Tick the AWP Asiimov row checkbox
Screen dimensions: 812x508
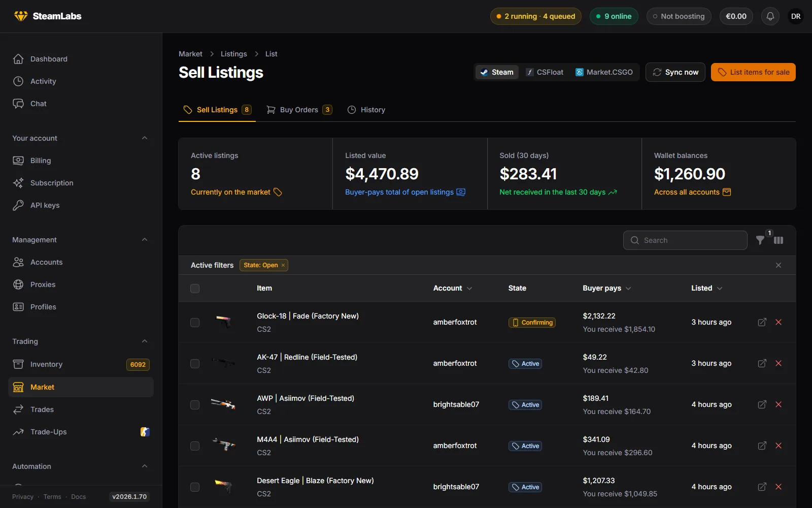tap(195, 405)
